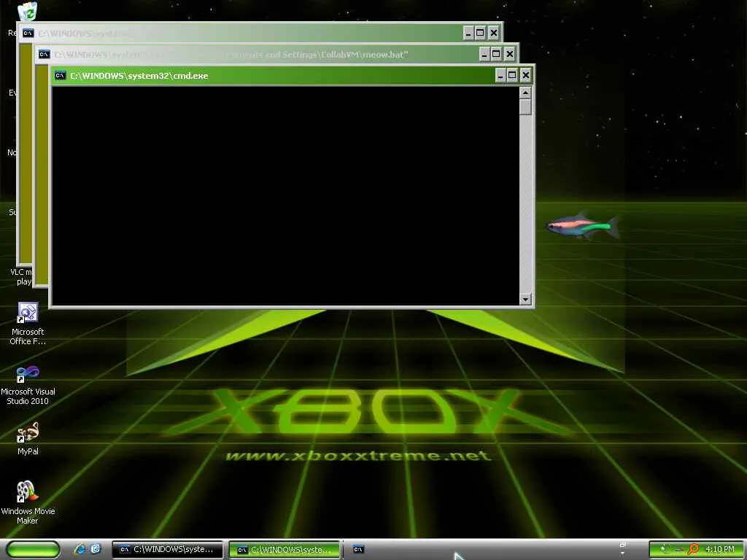Click the small icon-only cmd taskbar button
The width and height of the screenshot is (747, 560).
[358, 550]
